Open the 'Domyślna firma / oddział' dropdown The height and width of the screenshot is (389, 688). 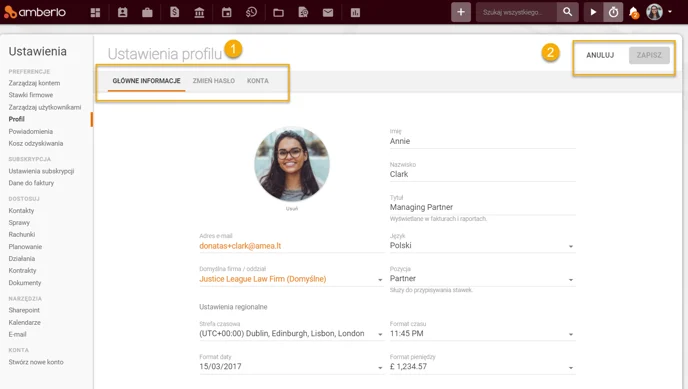[x=292, y=279]
